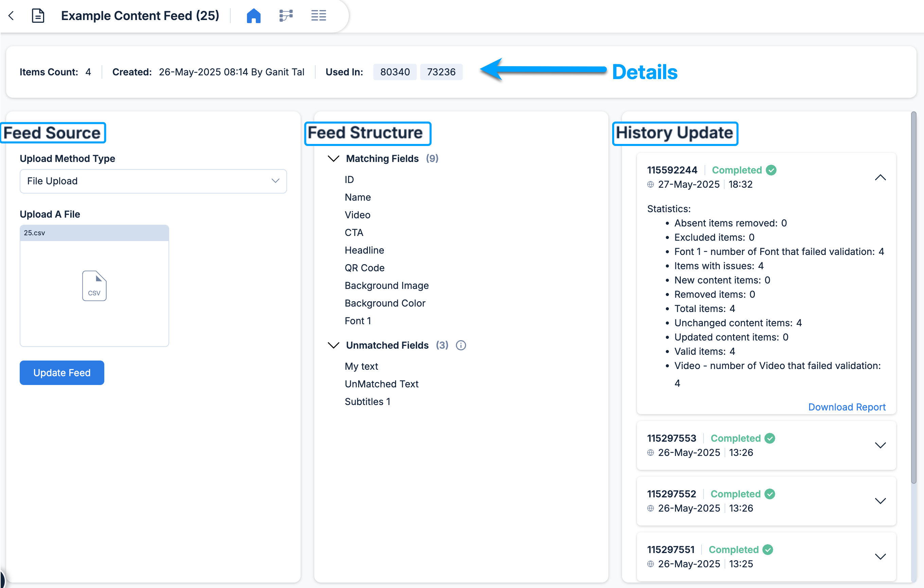This screenshot has height=588, width=924.
Task: Switch to the list view icon
Action: (x=319, y=16)
